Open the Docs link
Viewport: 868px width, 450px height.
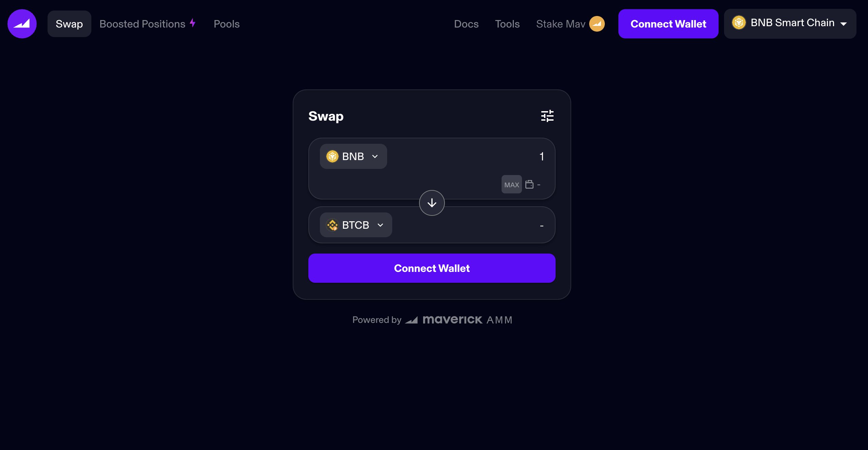click(x=466, y=24)
